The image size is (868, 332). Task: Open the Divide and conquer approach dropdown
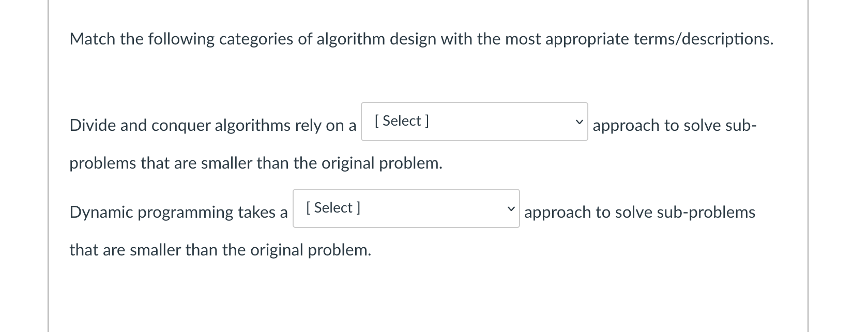[474, 122]
